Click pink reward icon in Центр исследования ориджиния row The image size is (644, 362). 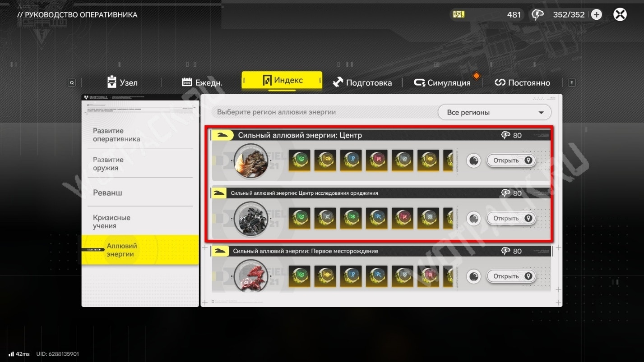click(403, 218)
